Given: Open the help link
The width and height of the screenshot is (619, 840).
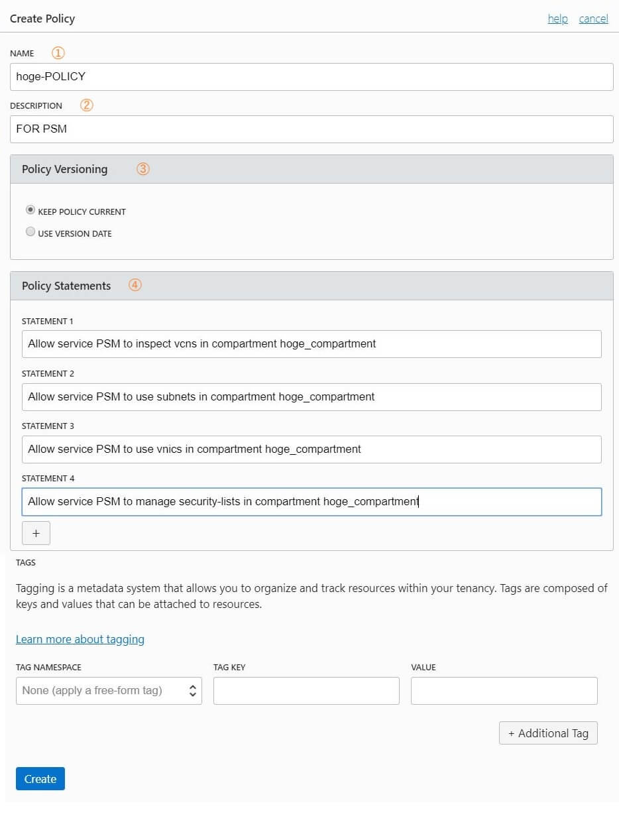Looking at the screenshot, I should [557, 19].
